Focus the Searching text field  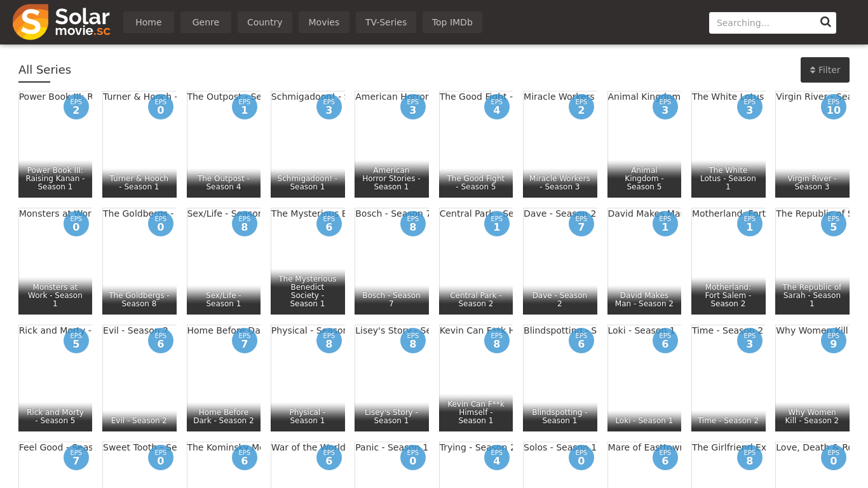764,23
